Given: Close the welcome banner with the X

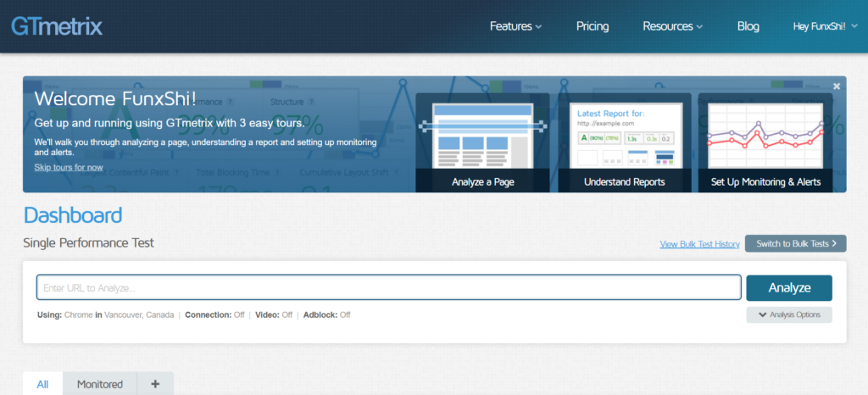Looking at the screenshot, I should click(x=837, y=86).
